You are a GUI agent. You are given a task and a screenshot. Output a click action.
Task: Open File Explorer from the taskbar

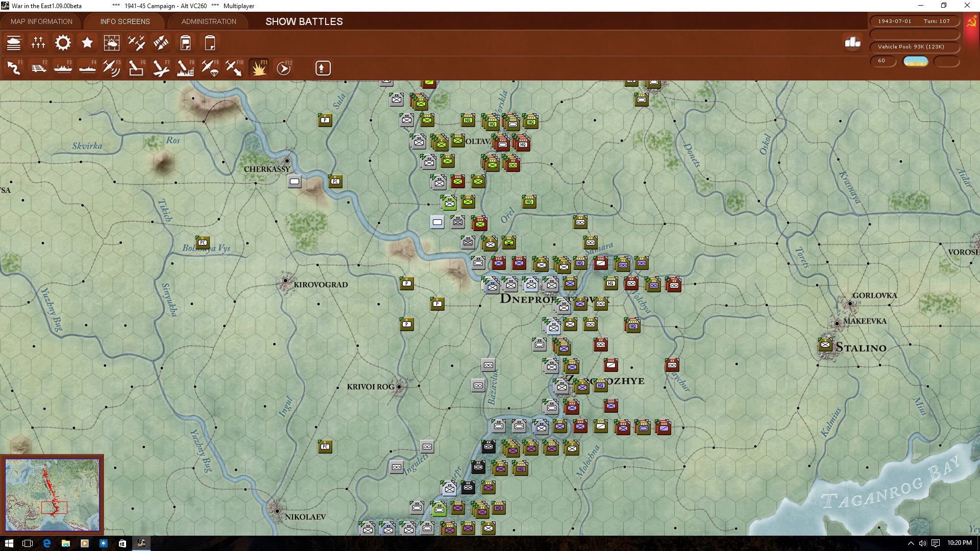coord(65,543)
